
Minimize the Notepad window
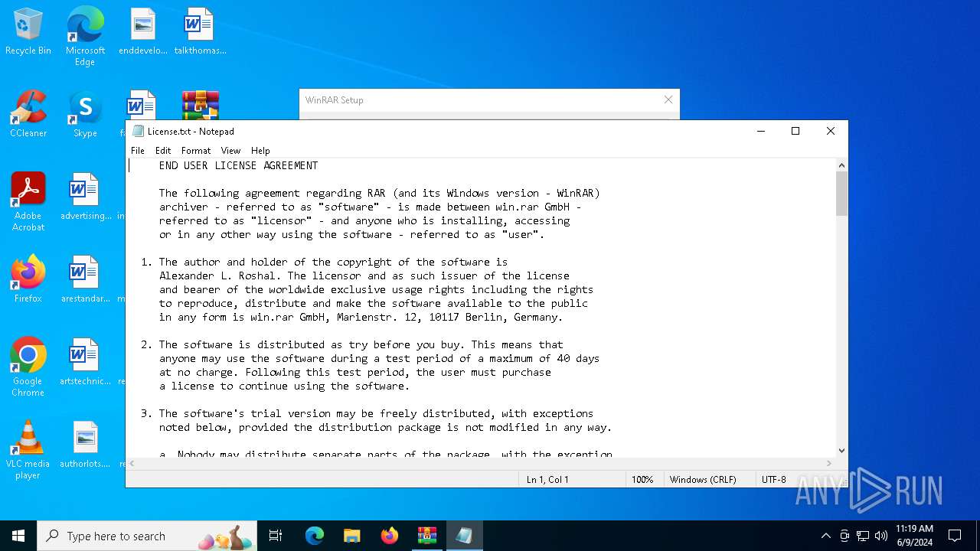point(761,131)
